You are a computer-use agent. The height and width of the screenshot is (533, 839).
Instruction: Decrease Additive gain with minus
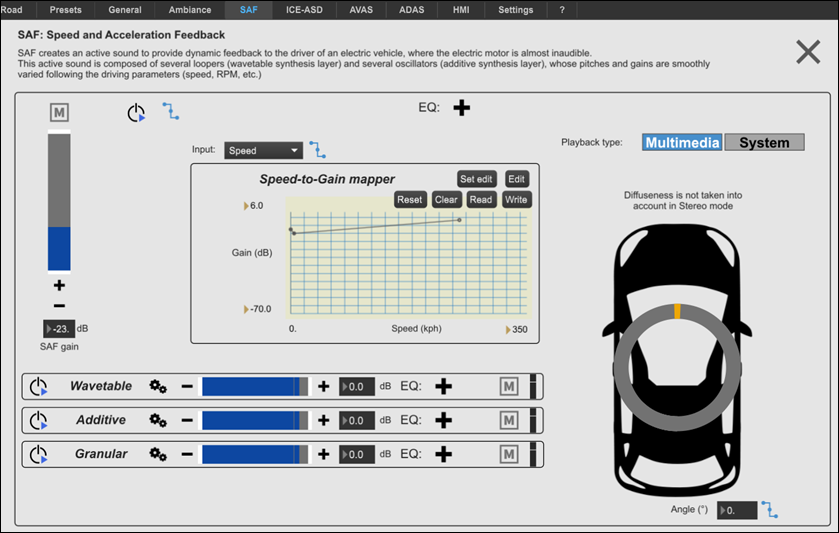pyautogui.click(x=187, y=420)
